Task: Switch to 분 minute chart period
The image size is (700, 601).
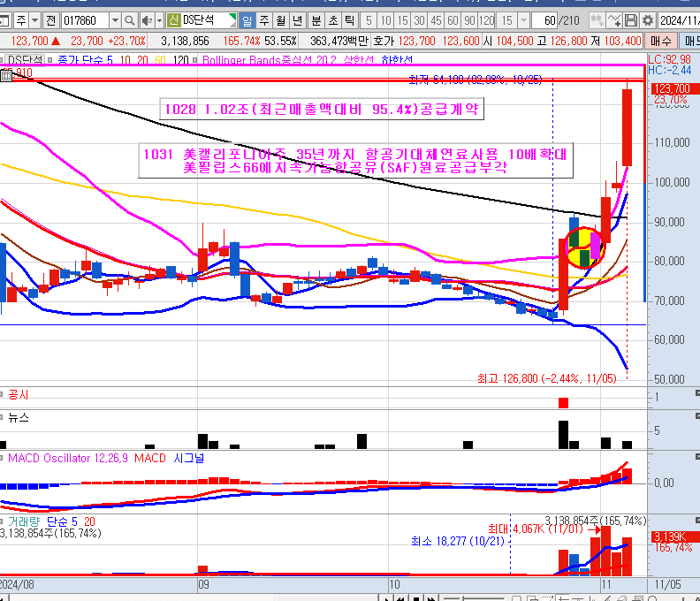Action: (x=315, y=19)
